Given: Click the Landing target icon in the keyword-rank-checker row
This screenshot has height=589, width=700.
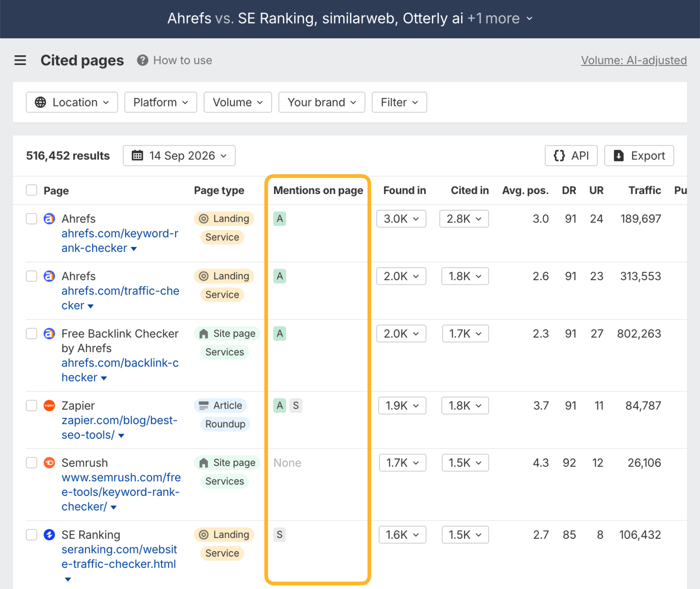Looking at the screenshot, I should pyautogui.click(x=204, y=218).
